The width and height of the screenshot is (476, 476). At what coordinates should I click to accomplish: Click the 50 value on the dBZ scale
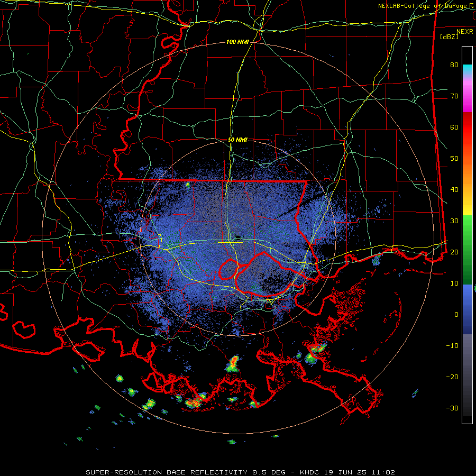454,159
